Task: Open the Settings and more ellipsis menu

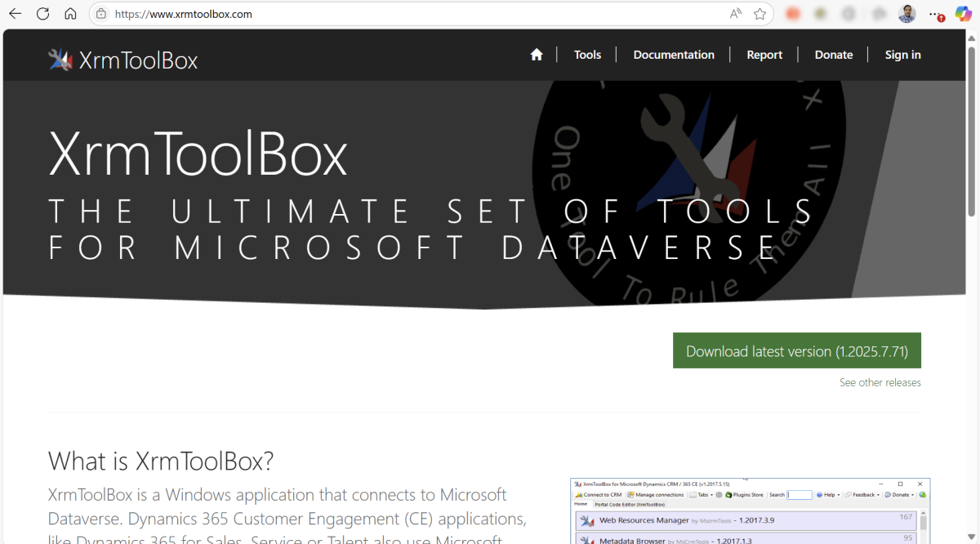Action: (936, 14)
